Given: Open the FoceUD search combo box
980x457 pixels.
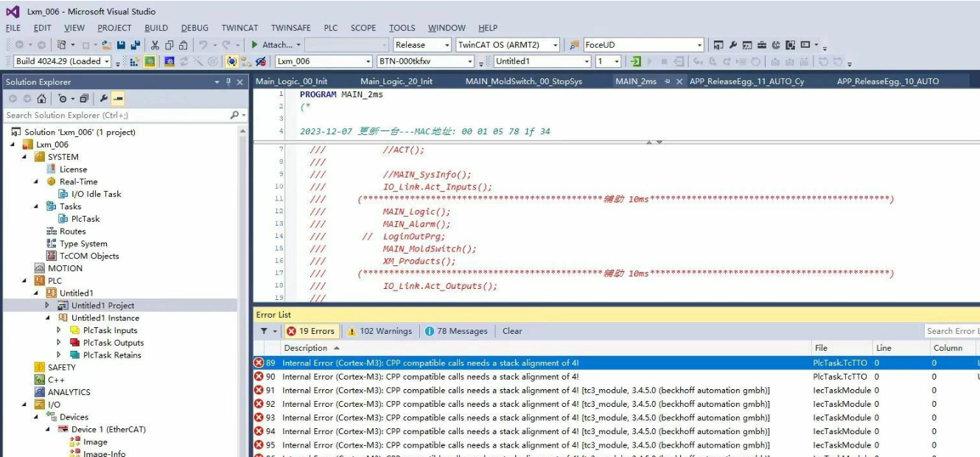Looking at the screenshot, I should (x=643, y=44).
